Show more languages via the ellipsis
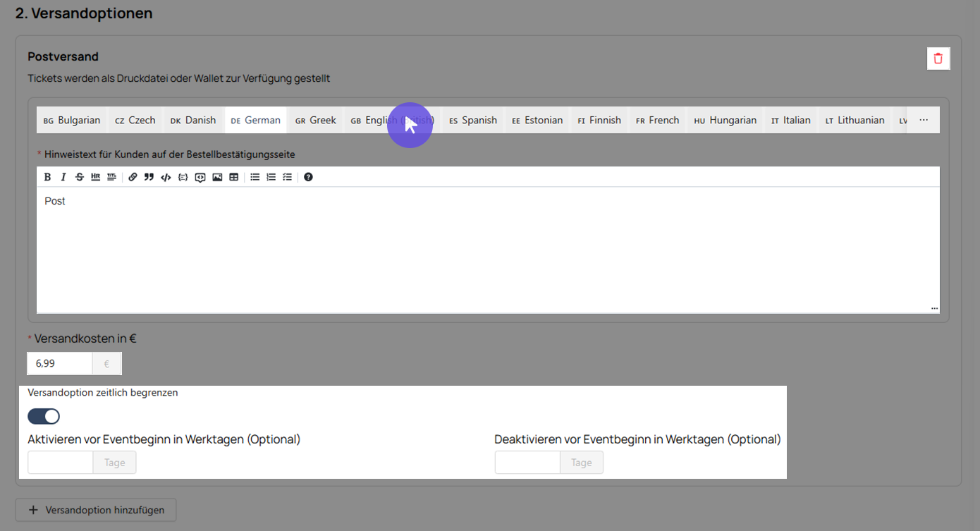980x531 pixels. click(924, 120)
